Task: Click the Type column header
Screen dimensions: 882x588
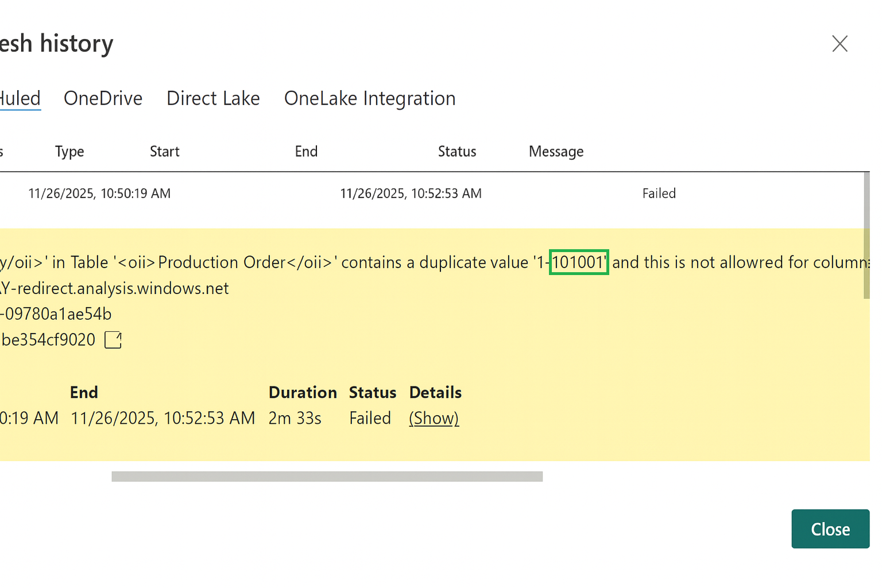Action: pos(69,152)
